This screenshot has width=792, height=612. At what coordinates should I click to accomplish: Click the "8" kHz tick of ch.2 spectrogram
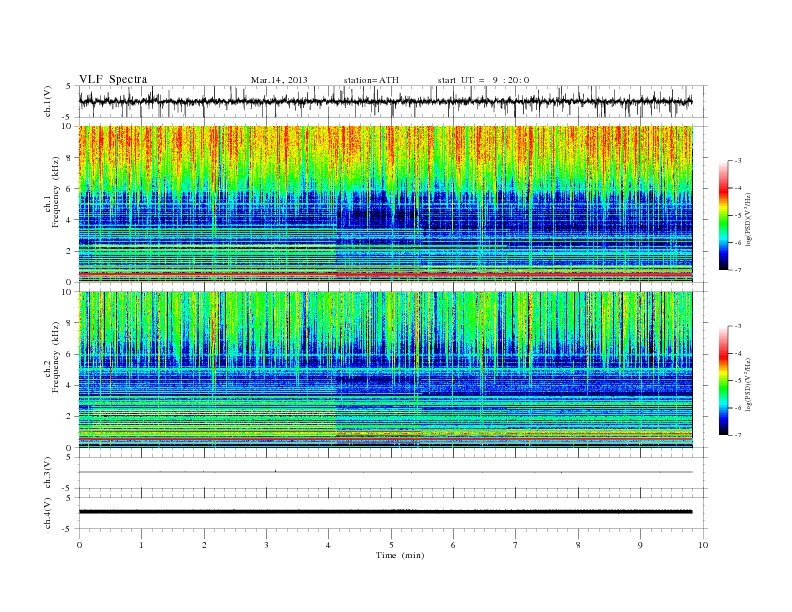[69, 323]
